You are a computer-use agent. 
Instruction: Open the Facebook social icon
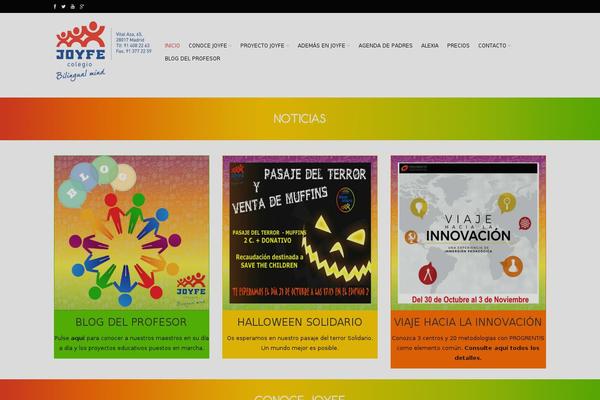[x=55, y=7]
